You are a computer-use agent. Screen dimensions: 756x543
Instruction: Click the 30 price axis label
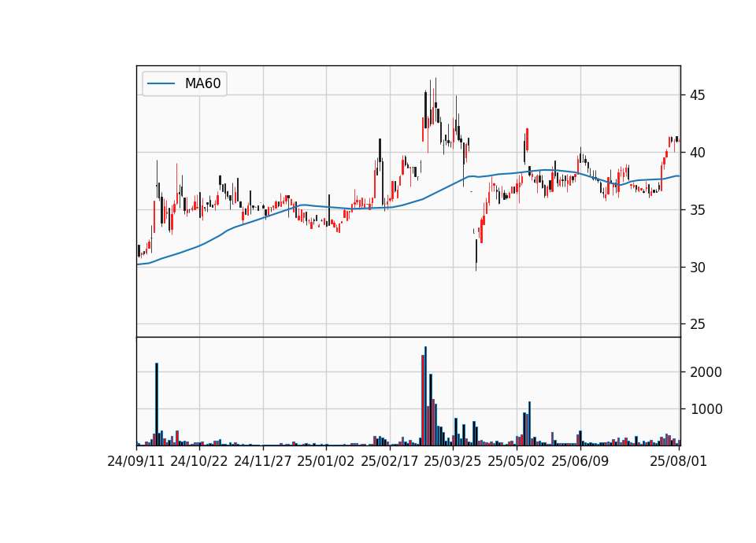pos(697,268)
